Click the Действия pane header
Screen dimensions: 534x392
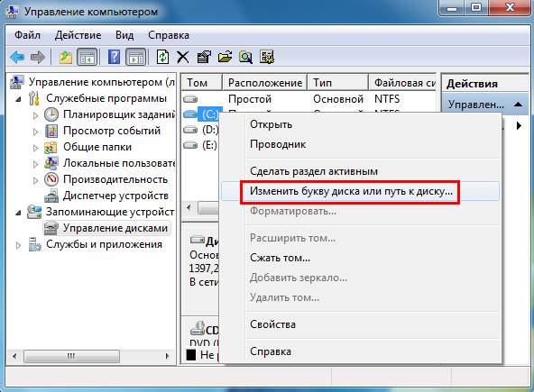pyautogui.click(x=484, y=84)
